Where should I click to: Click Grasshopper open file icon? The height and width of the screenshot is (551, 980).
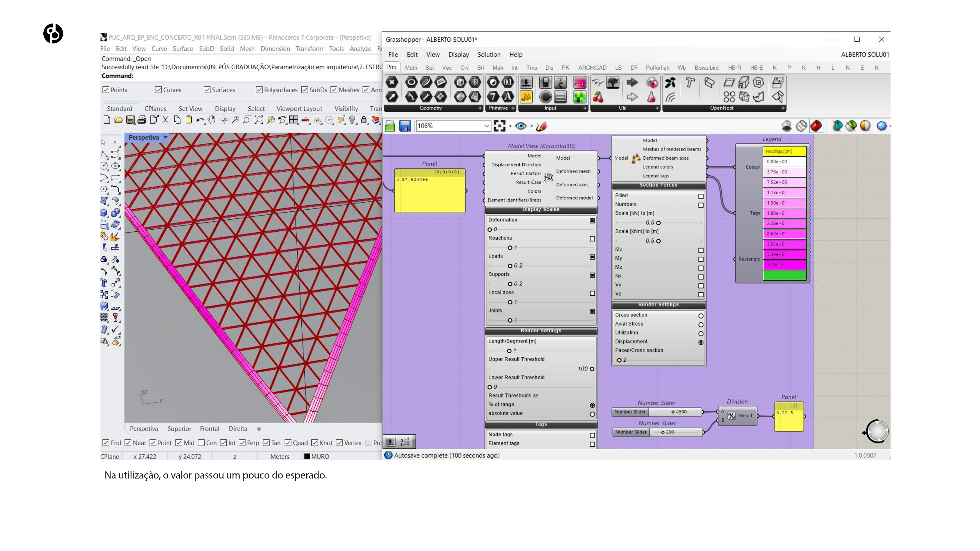coord(390,126)
